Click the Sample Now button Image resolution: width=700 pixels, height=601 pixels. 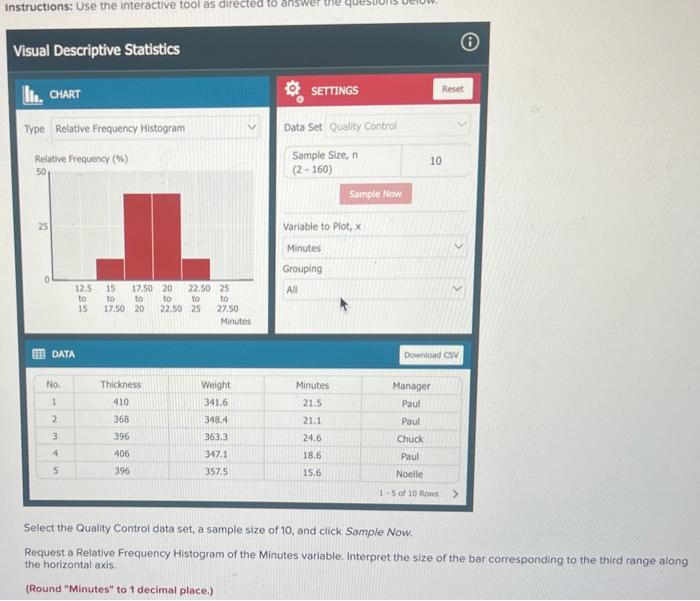[375, 194]
